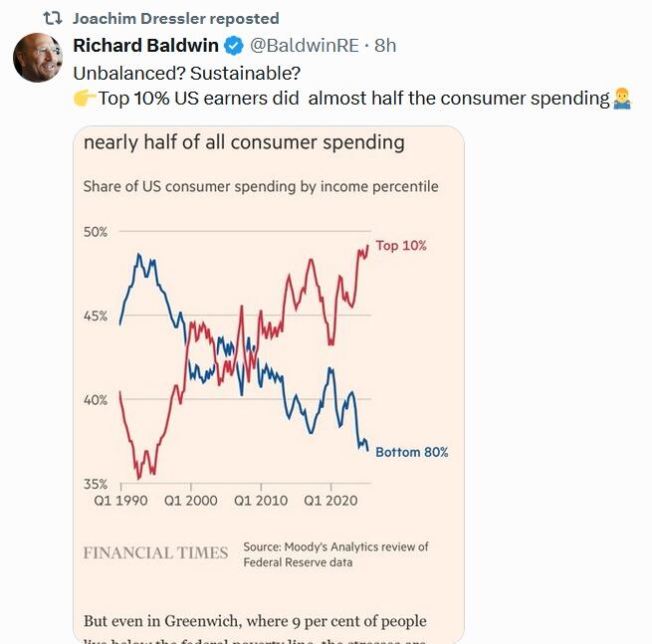652x644 pixels.
Task: Click the Q1 1990 x-axis label
Action: (120, 501)
